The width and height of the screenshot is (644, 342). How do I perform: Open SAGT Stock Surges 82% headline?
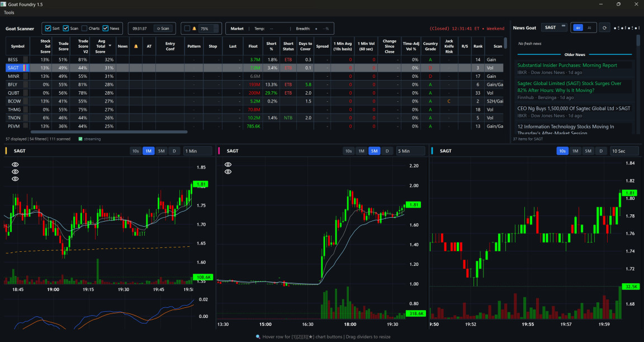(569, 87)
